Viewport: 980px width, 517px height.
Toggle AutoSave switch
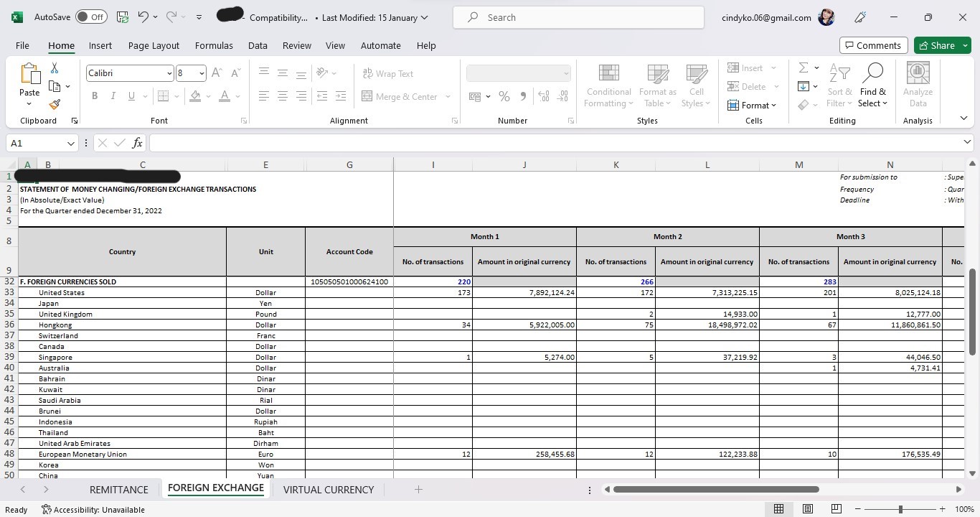coord(91,17)
